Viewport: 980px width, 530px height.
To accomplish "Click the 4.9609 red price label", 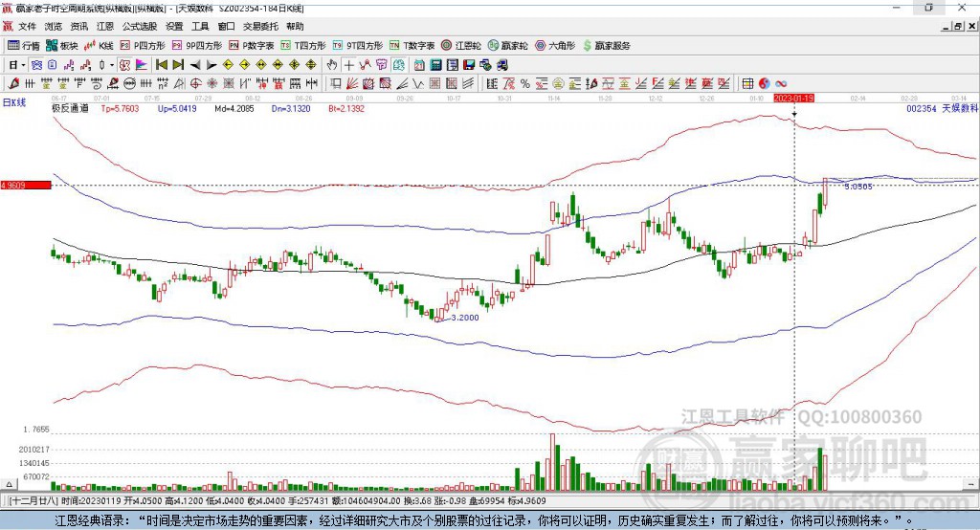I will point(26,185).
